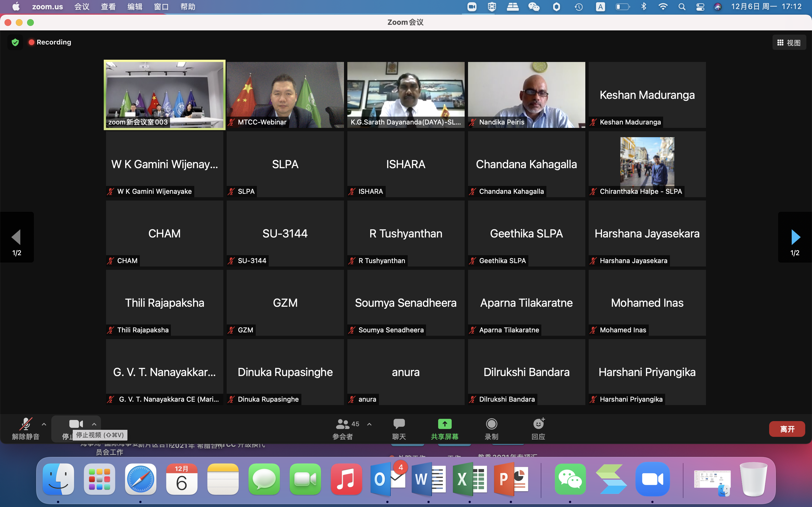Expand audio options arrow beside microphone
The height and width of the screenshot is (507, 812).
point(44,424)
